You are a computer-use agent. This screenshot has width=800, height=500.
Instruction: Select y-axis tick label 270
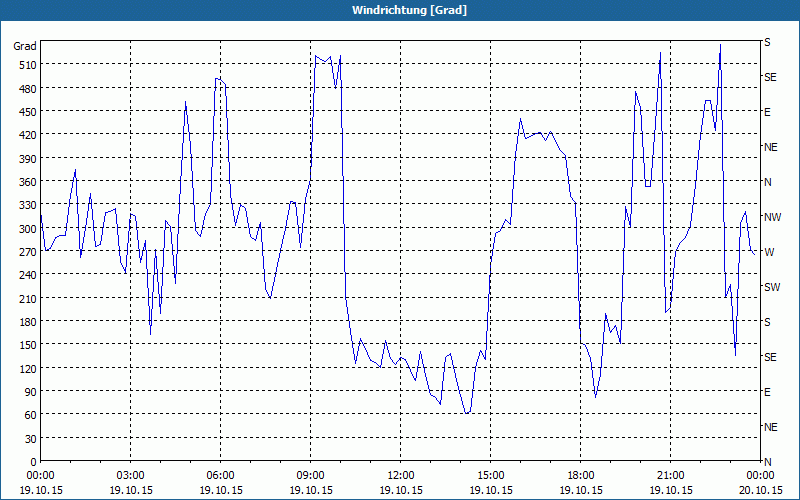28,252
